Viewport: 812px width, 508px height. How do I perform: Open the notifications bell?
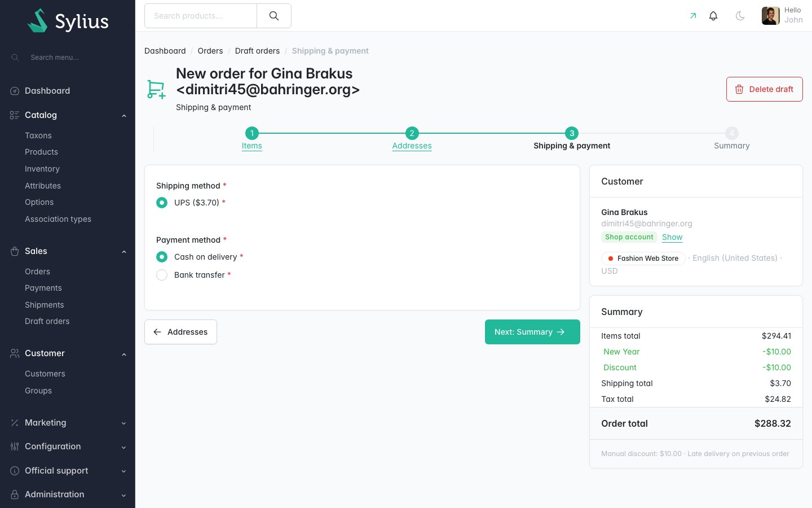(713, 16)
